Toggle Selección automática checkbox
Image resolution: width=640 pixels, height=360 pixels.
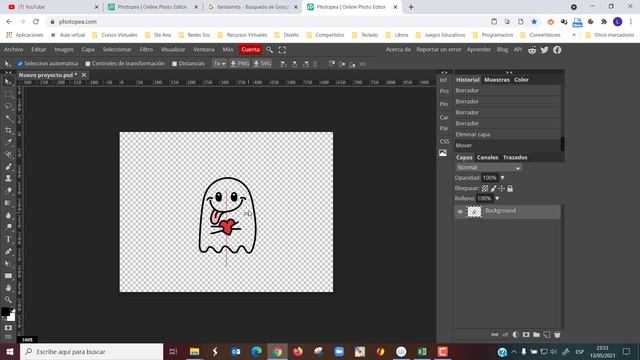point(20,64)
